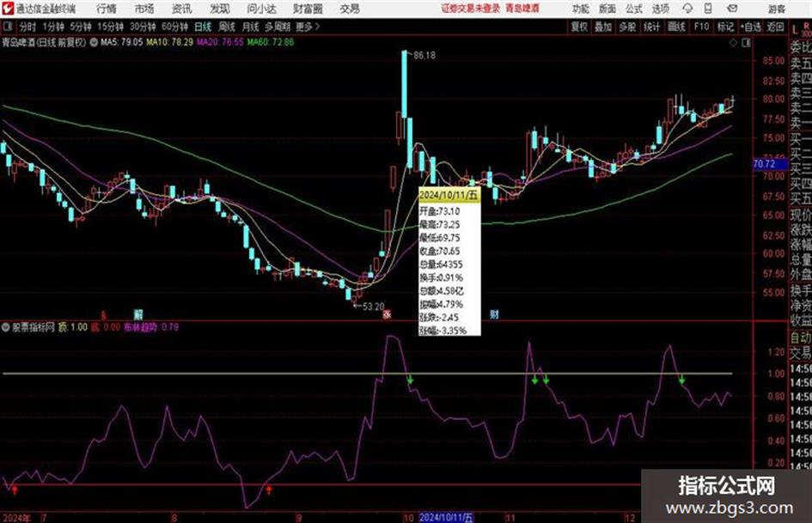
Task: Click the 返回 back button
Action: coord(775,27)
